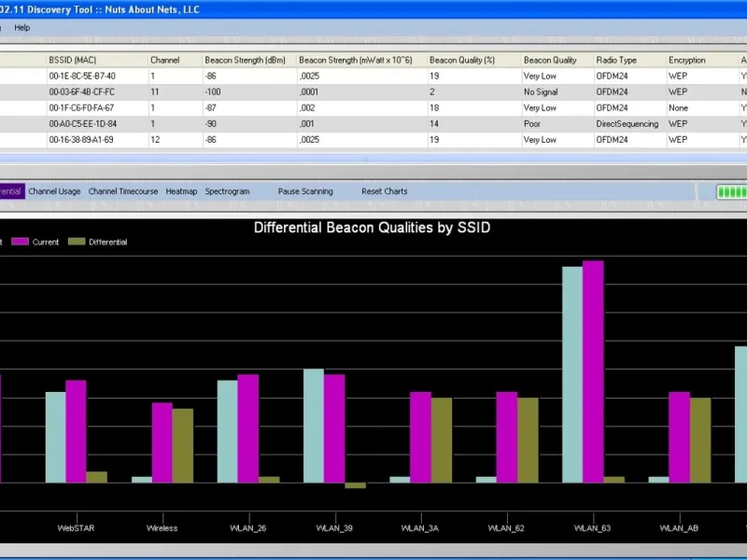Click the Wireless olive differential bar

[x=183, y=446]
